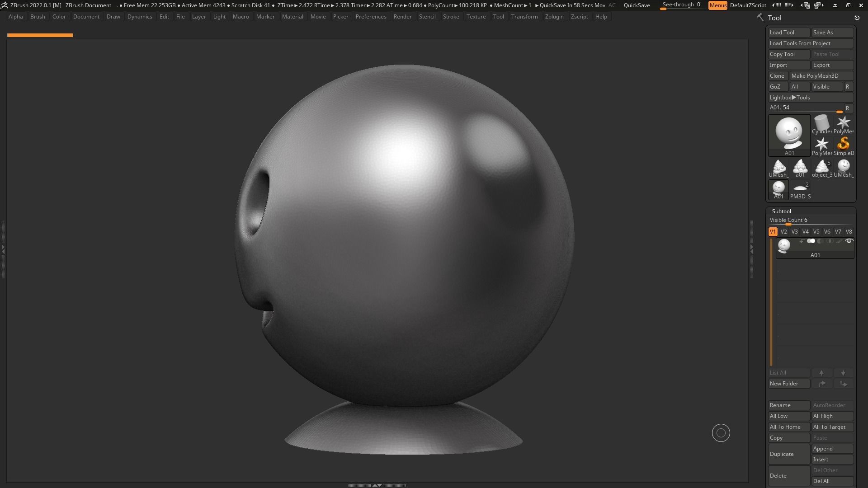Click the A01 subtool intersection boolean icon

[830, 241]
